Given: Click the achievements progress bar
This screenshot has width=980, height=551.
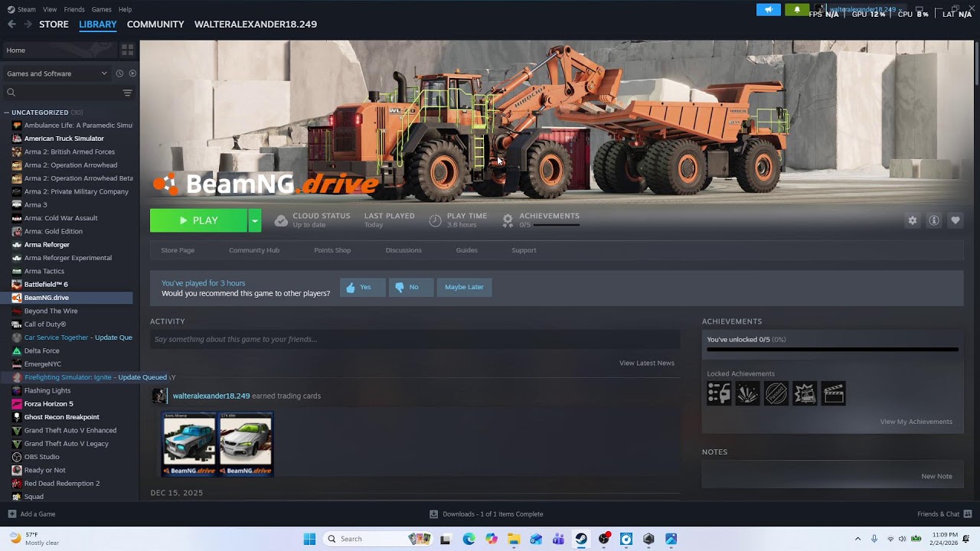Looking at the screenshot, I should click(832, 350).
